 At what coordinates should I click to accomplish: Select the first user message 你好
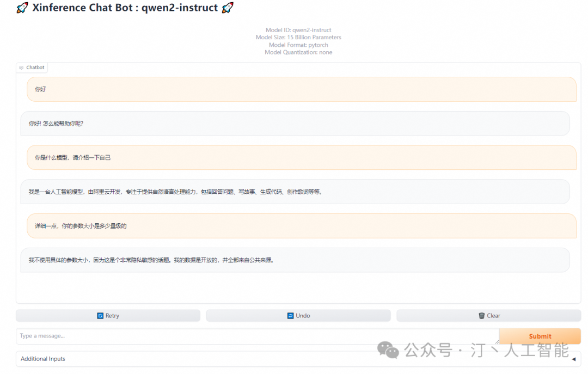(302, 89)
